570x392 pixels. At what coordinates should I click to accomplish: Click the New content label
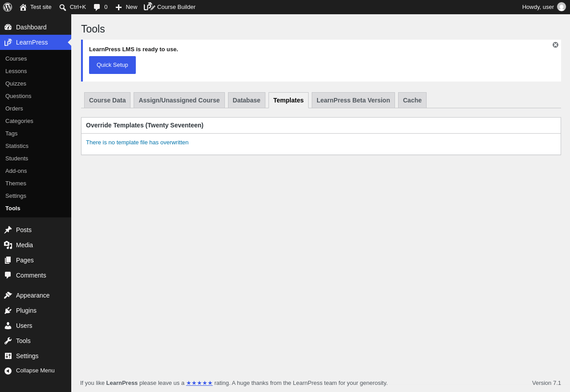click(131, 7)
